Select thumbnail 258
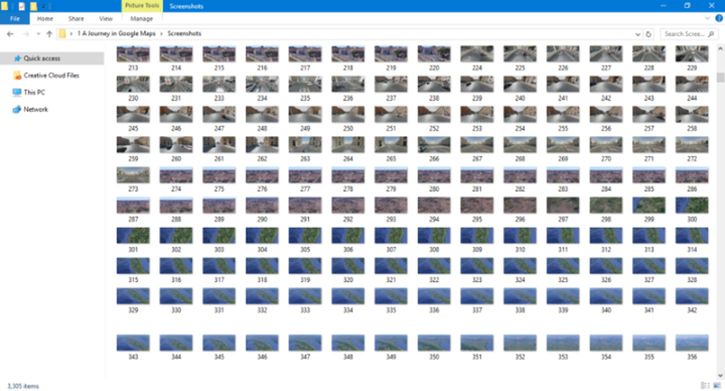This screenshot has height=391, width=725. point(692,114)
